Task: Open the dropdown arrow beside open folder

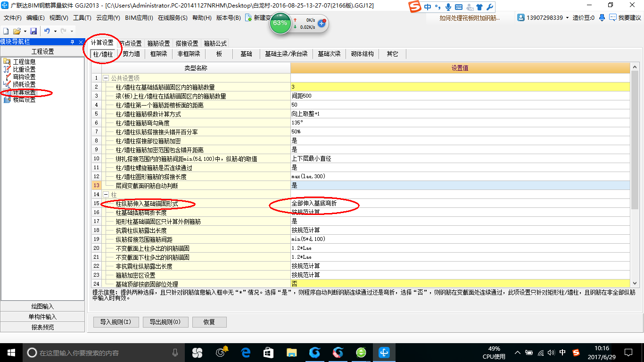Action: click(25, 31)
